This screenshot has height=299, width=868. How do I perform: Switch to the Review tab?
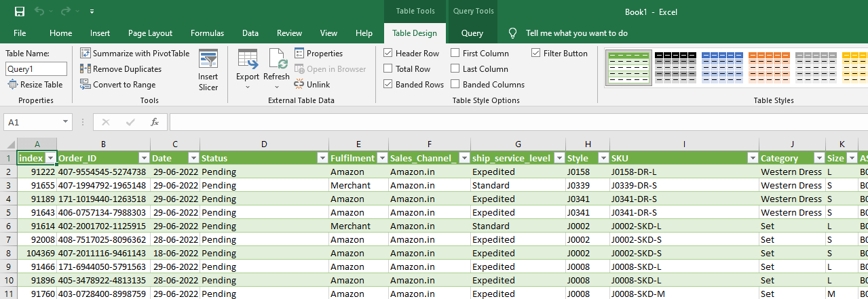pos(289,33)
